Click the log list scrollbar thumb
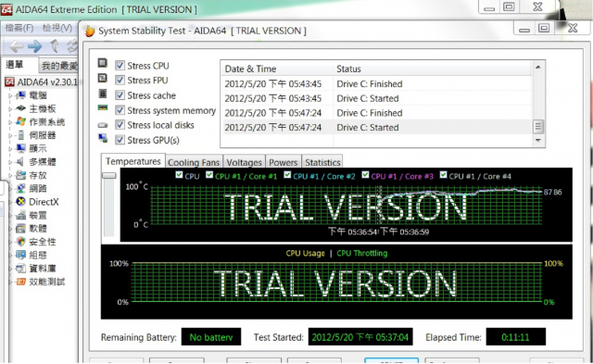Screen dimensions: 593x364 [537, 127]
